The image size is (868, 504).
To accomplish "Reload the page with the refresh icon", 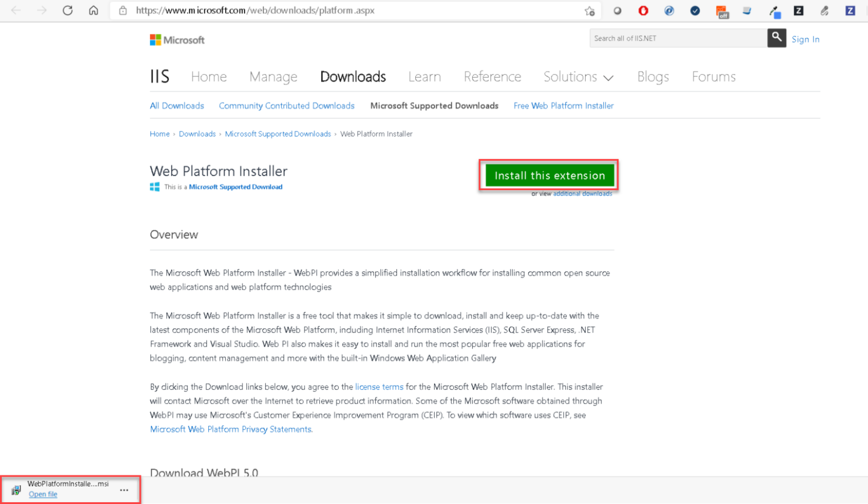I will [x=68, y=10].
